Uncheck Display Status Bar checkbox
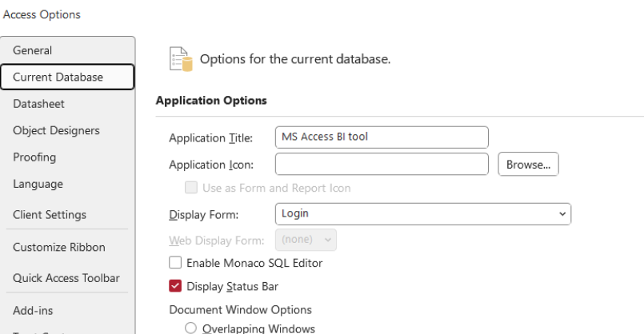644x334 pixels. tap(175, 286)
